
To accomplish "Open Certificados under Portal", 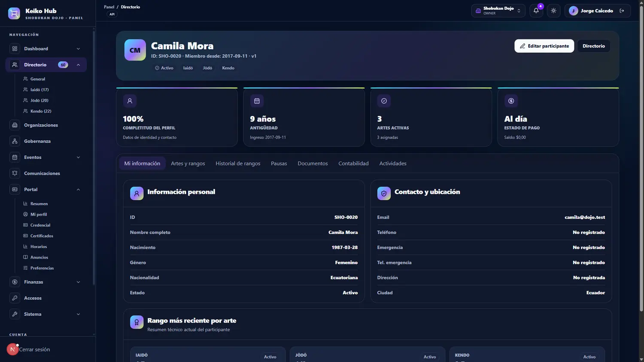I will coord(42,236).
